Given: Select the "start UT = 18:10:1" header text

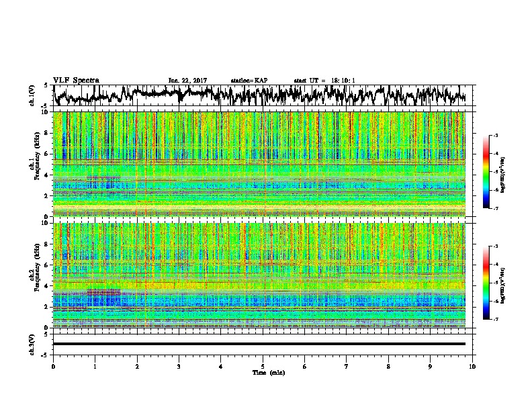Looking at the screenshot, I should [324, 81].
